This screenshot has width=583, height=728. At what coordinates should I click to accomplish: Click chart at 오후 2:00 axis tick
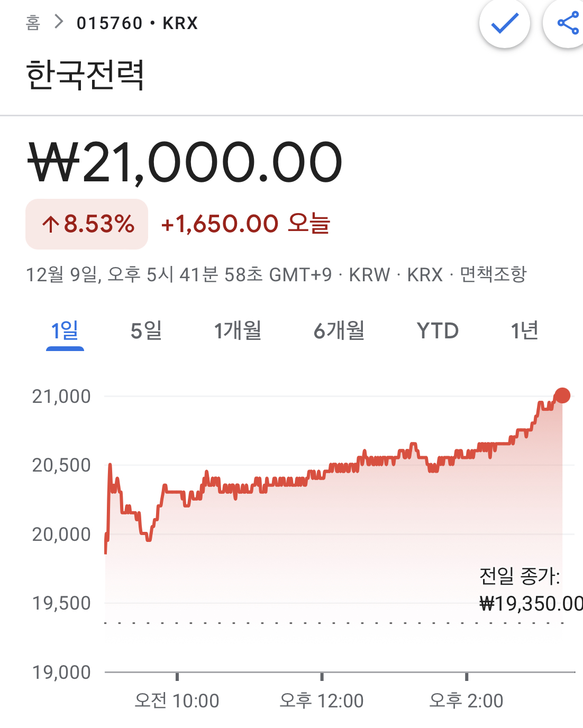466,676
